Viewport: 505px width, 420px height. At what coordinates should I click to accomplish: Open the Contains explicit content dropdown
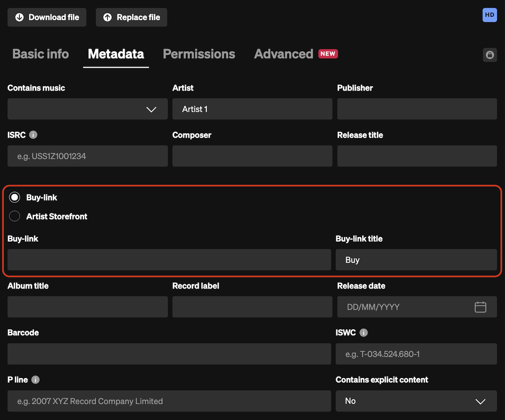[416, 401]
